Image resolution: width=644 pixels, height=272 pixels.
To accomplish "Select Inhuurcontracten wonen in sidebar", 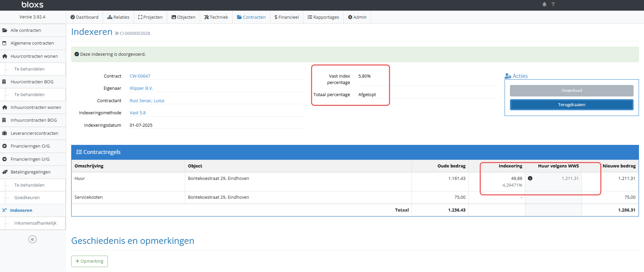I will tap(33, 107).
